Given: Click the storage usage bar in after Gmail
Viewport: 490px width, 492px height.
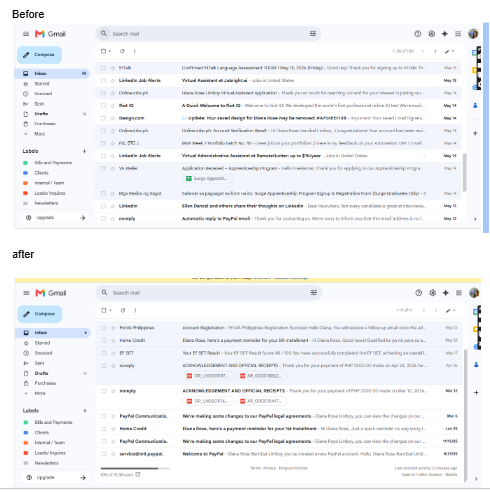Looking at the screenshot, I should [x=135, y=468].
